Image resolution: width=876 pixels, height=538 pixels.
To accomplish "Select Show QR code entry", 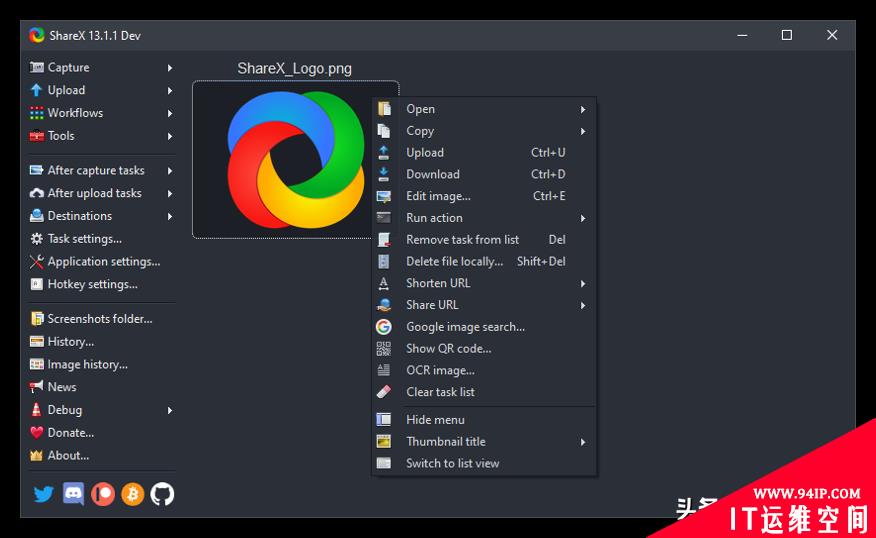I will tap(484, 349).
